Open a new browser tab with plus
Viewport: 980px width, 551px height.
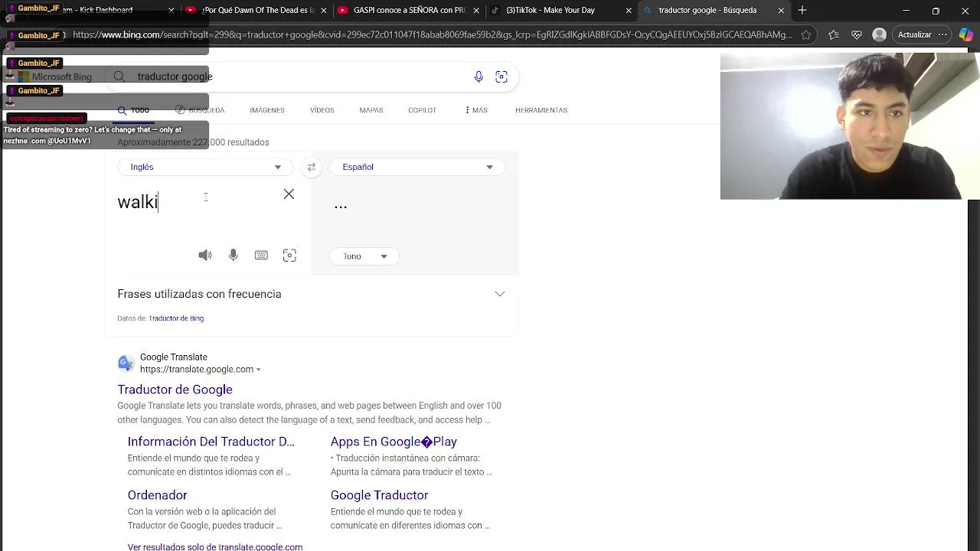(x=802, y=10)
